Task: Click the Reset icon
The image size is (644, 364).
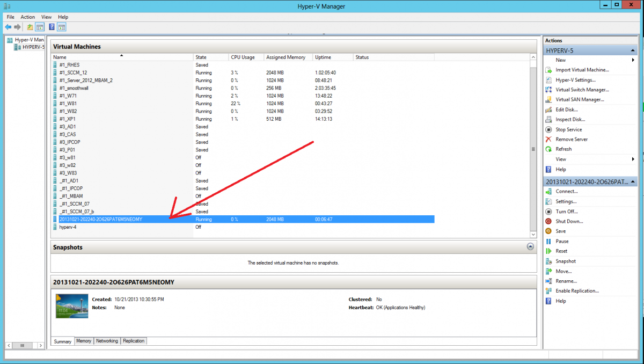Action: pos(548,251)
